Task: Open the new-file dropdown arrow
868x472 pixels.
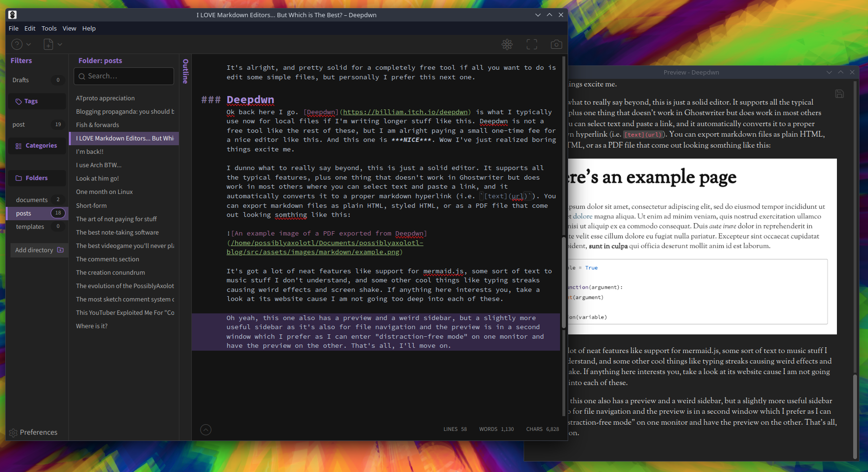Action: click(x=60, y=44)
